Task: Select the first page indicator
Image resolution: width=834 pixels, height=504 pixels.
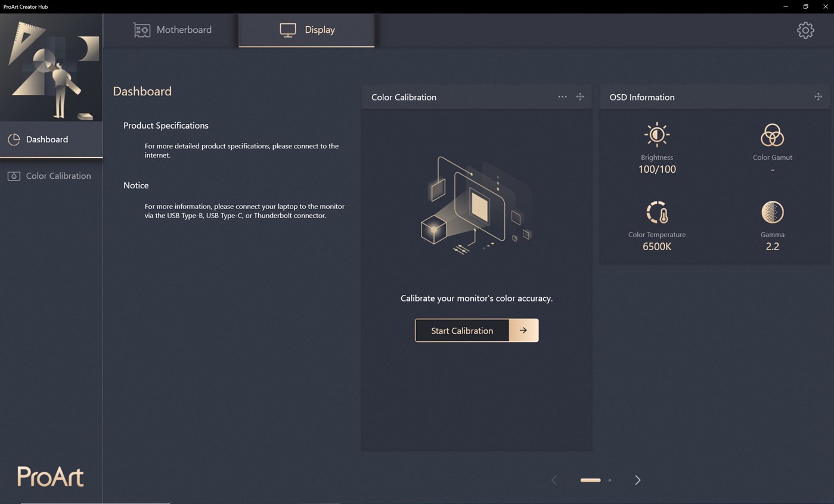Action: click(590, 480)
